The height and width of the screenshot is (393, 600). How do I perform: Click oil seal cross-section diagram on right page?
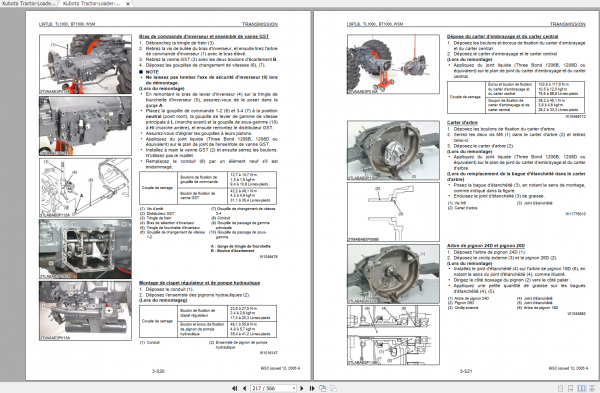[x=393, y=212]
